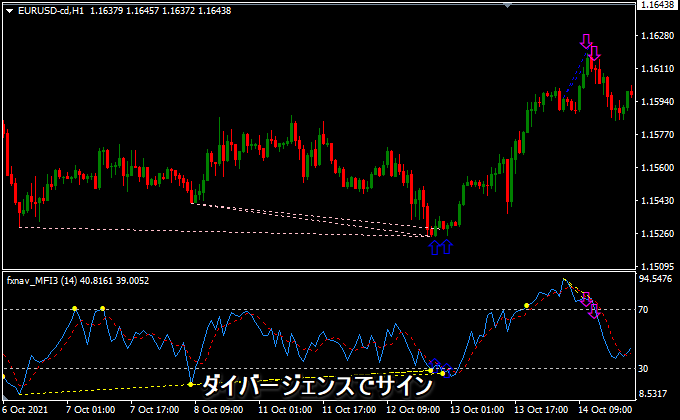Click the 6 Oct 2021 time label
Image resolution: width=680 pixels, height=420 pixels.
pos(25,410)
